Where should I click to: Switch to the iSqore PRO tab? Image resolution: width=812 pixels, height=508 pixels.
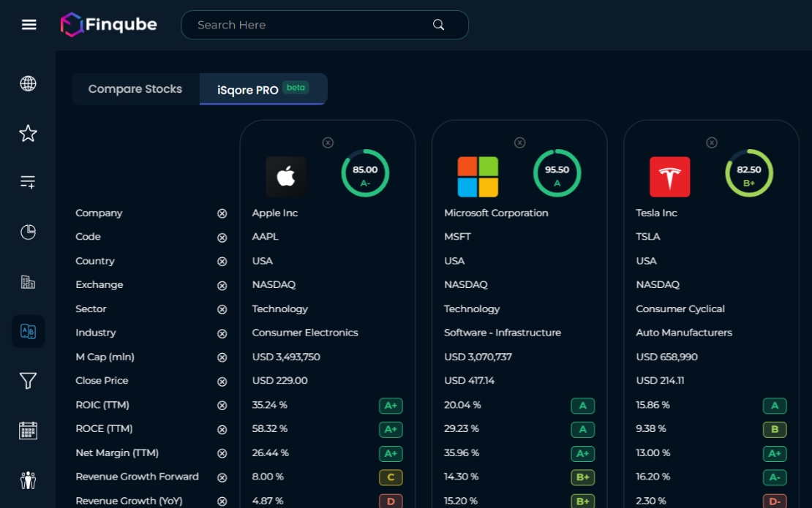pyautogui.click(x=263, y=89)
